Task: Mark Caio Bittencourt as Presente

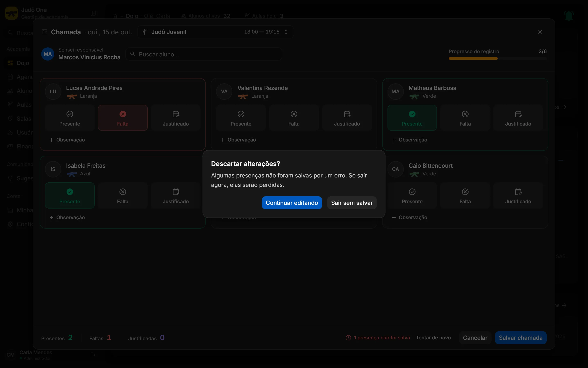Action: [412, 195]
